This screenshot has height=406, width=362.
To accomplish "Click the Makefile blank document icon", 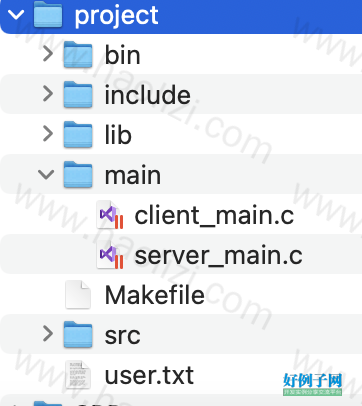I will 78,295.
